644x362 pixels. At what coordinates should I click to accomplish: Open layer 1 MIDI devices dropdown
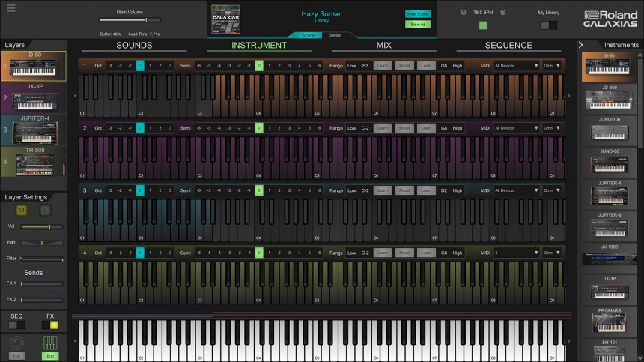coord(516,66)
